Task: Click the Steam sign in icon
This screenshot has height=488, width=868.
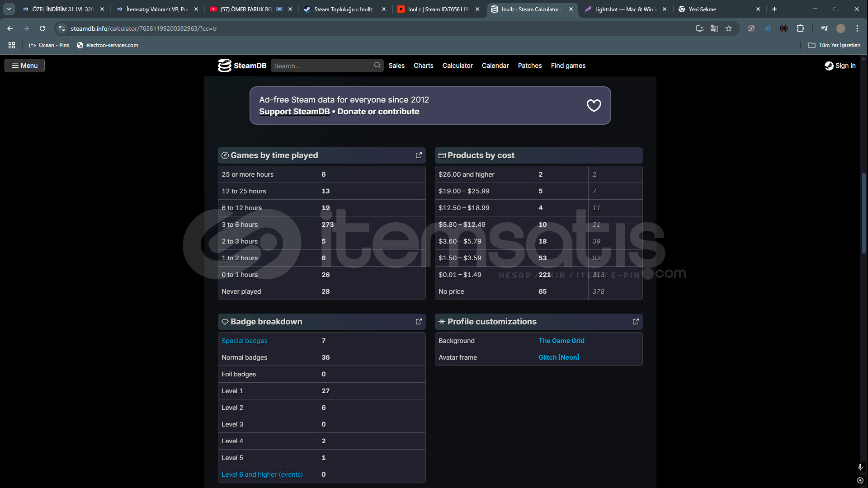Action: click(x=829, y=66)
